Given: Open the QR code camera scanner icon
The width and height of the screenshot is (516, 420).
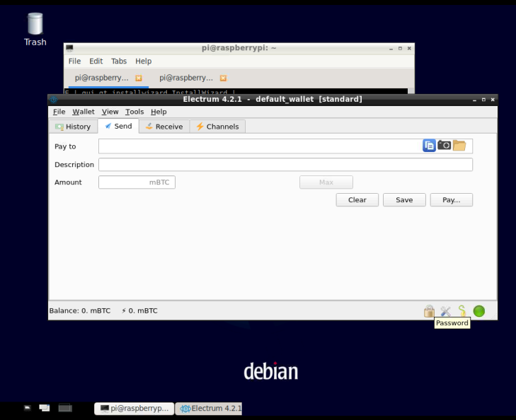Looking at the screenshot, I should (x=444, y=145).
